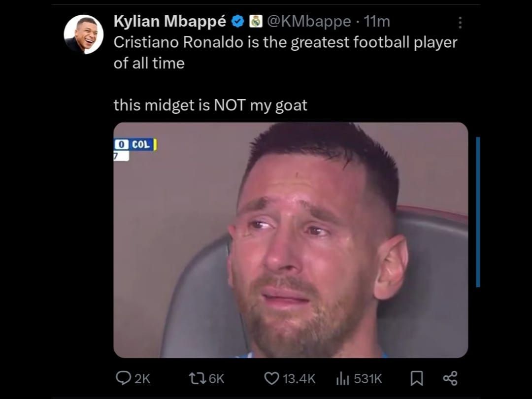
Task: Open the attached crying player image
Action: [291, 240]
